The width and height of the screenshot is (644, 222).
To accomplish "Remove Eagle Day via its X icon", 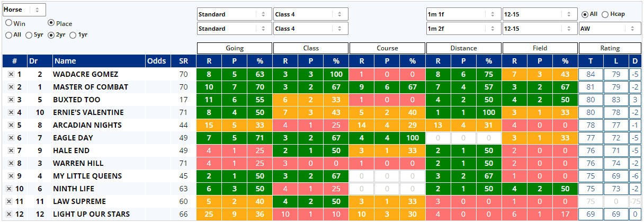I will coord(11,138).
